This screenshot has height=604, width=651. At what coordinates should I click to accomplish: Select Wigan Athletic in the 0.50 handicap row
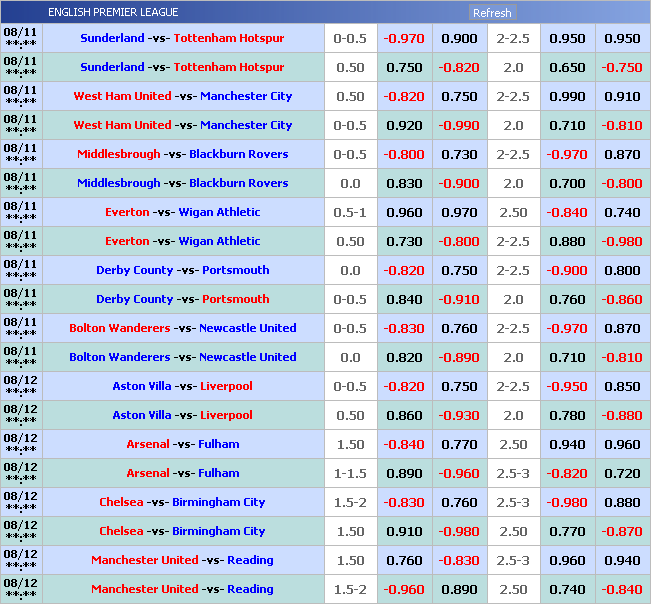tap(219, 242)
